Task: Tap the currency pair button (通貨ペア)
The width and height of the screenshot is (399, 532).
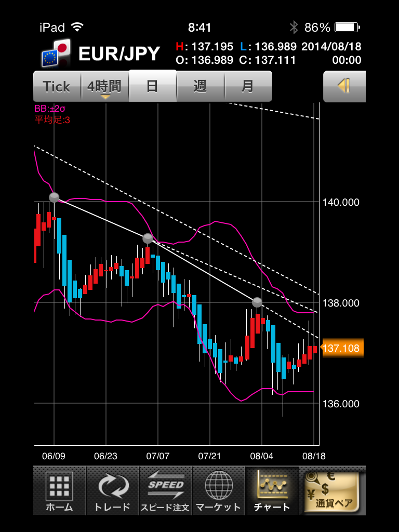Action: tap(332, 491)
